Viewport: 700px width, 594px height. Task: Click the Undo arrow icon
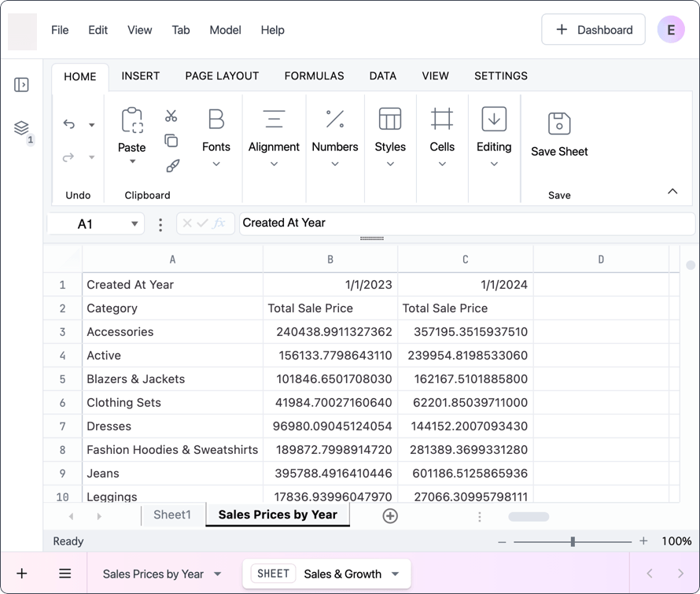[68, 124]
